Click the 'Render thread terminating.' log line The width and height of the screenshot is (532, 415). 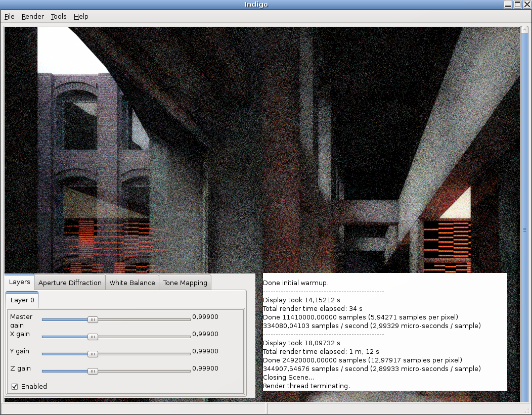[306, 386]
